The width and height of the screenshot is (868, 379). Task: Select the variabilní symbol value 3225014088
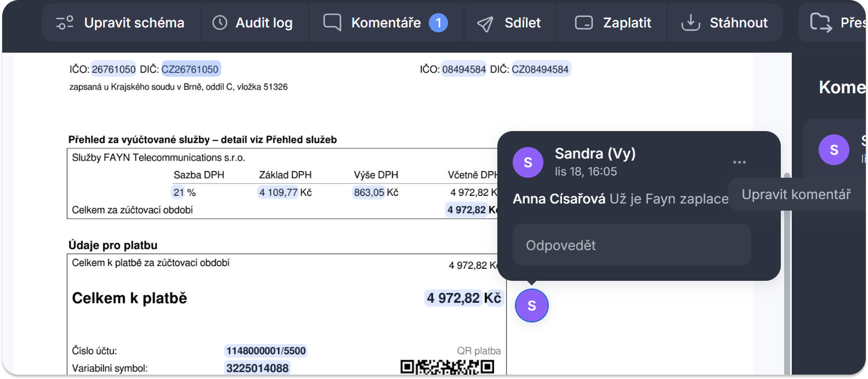click(x=257, y=368)
